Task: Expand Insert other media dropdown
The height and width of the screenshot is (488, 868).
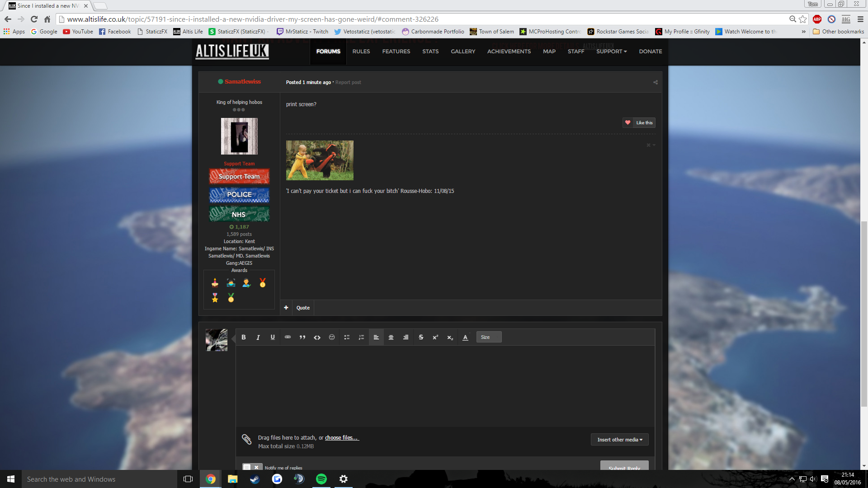Action: [x=619, y=440]
